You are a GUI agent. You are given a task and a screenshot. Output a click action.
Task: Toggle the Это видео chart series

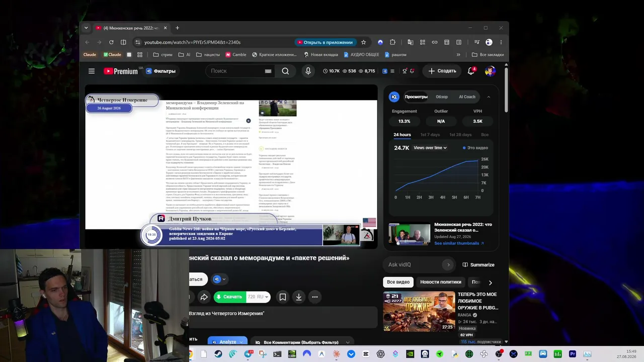[x=475, y=148]
